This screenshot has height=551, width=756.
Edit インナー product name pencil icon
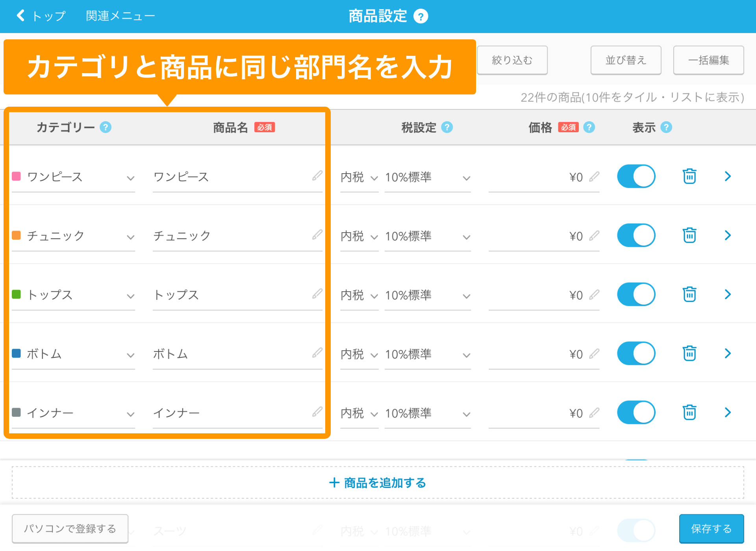317,412
